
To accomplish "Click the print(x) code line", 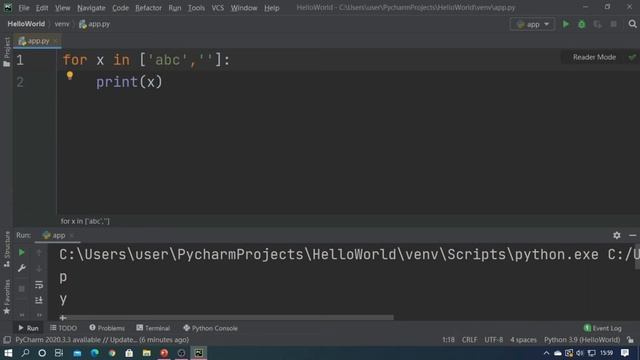I will point(129,82).
